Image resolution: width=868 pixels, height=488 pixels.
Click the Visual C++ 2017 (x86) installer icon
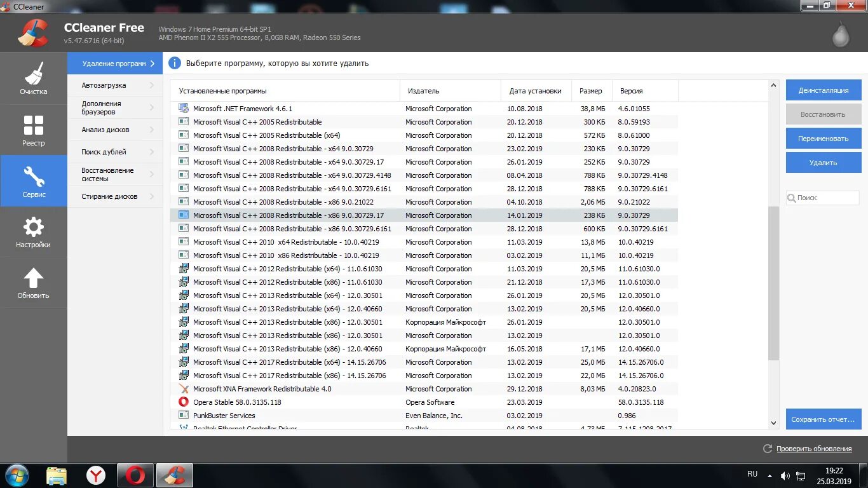(x=184, y=376)
